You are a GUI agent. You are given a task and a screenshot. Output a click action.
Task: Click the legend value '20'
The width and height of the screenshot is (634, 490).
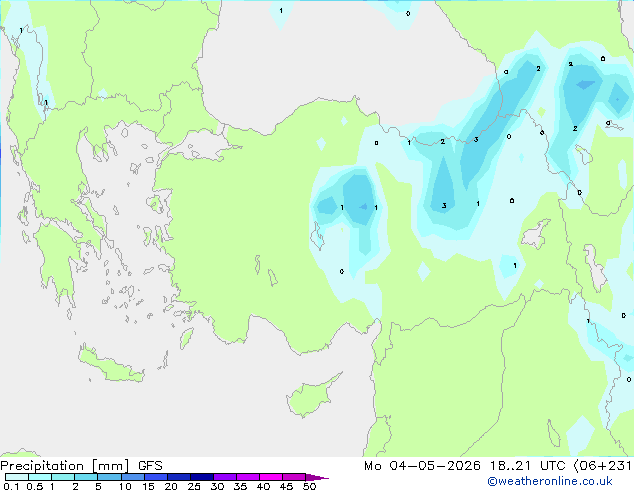coord(171,486)
